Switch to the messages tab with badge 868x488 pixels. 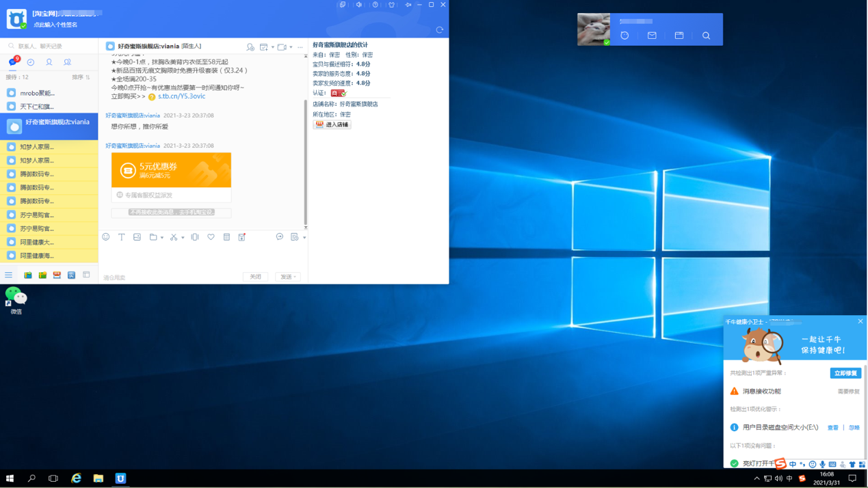[13, 62]
